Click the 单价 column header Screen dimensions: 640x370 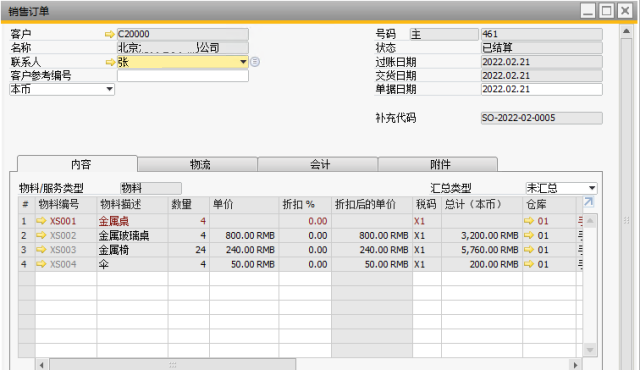pyautogui.click(x=244, y=204)
